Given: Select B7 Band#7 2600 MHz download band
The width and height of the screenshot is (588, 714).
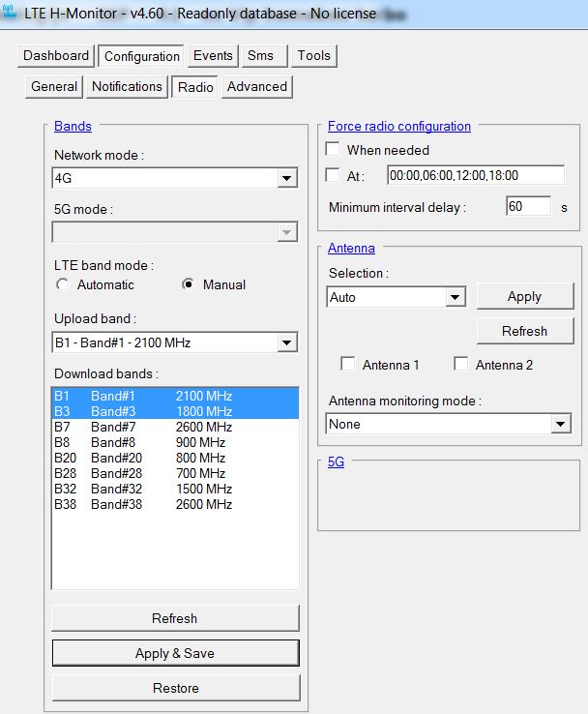Looking at the screenshot, I should (x=175, y=427).
